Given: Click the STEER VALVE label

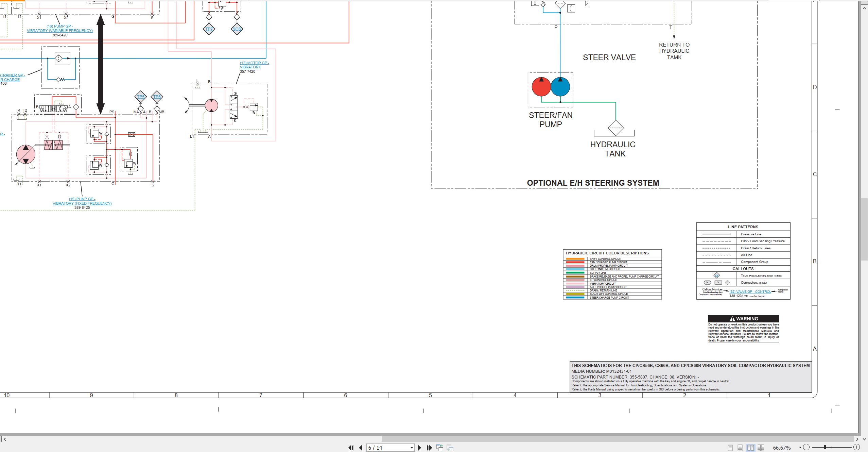Looking at the screenshot, I should point(609,57).
